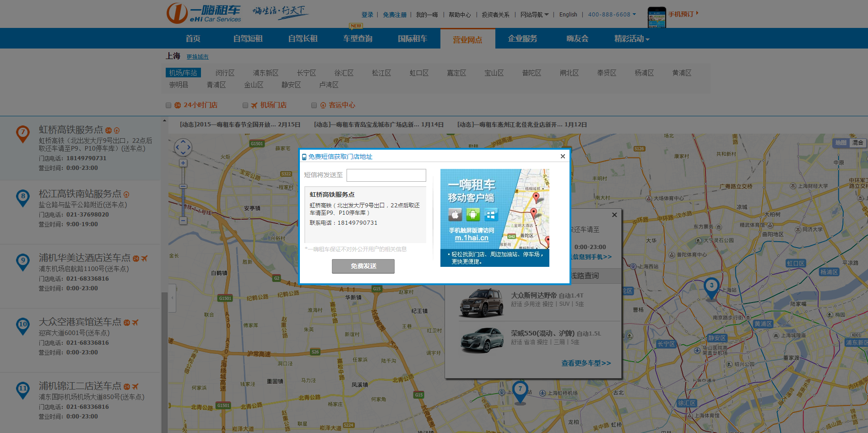Expand the 精彩活动 menu
Screen dimensions: 868x433
(632, 39)
